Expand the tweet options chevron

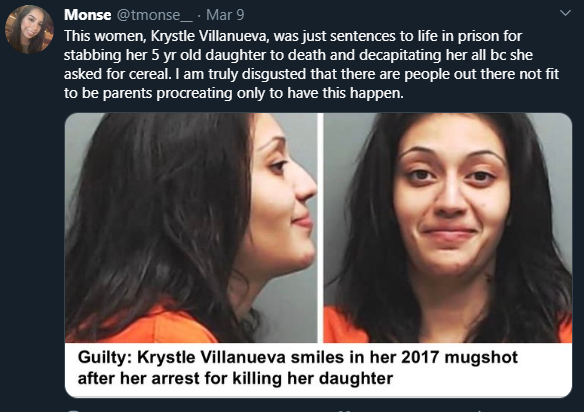pos(565,13)
